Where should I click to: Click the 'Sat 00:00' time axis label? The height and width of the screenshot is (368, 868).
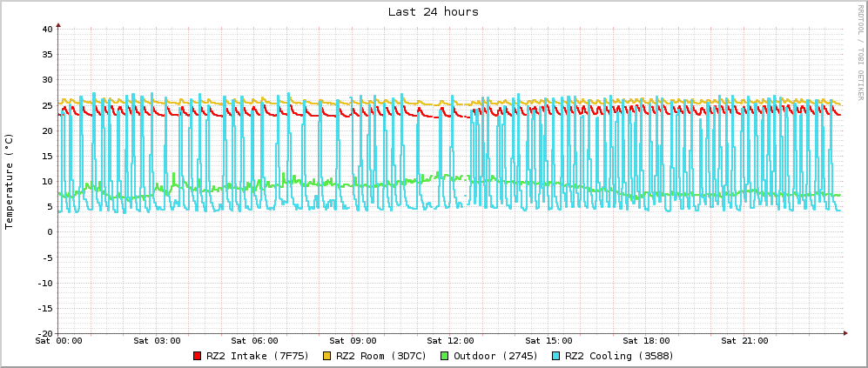(x=58, y=340)
